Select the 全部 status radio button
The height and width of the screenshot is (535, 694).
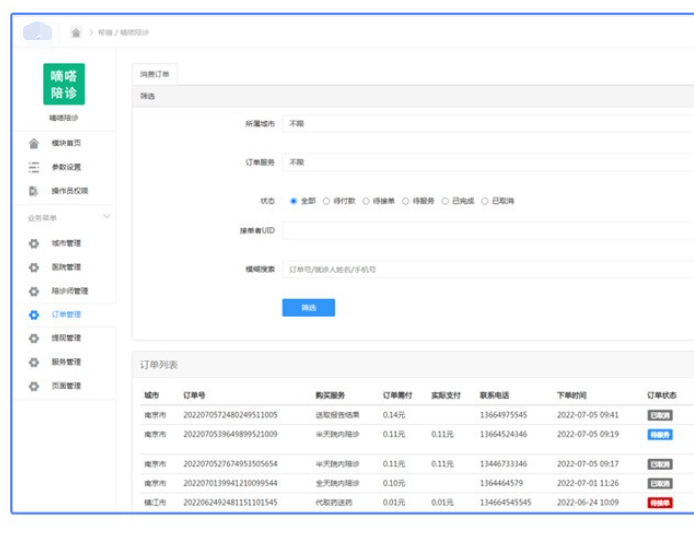tap(293, 201)
